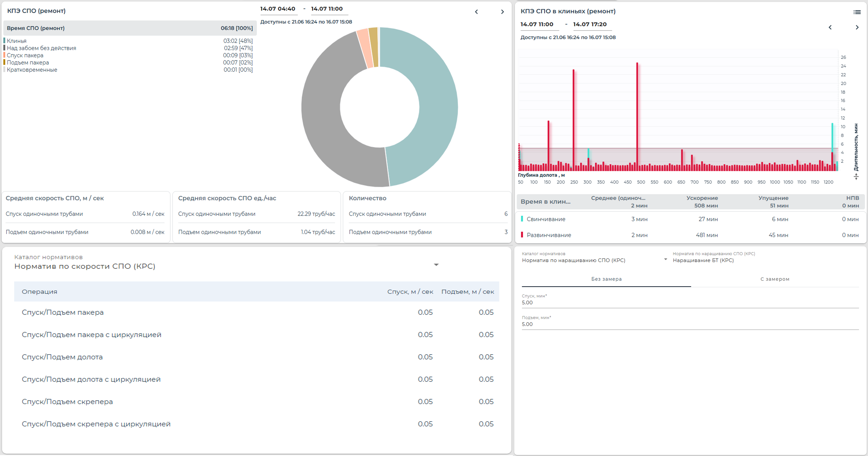Select Время СПО (ремонт) header row
This screenshot has height=456, width=868.
coord(130,28)
